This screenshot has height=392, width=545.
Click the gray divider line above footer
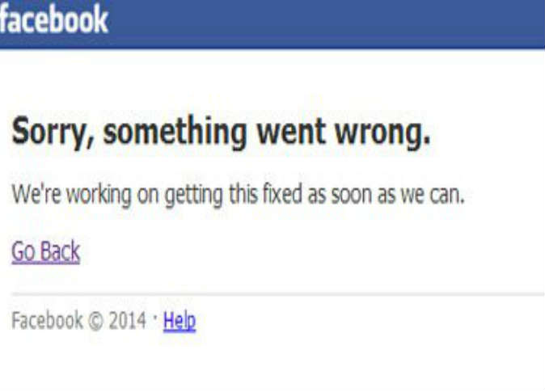pyautogui.click(x=278, y=294)
